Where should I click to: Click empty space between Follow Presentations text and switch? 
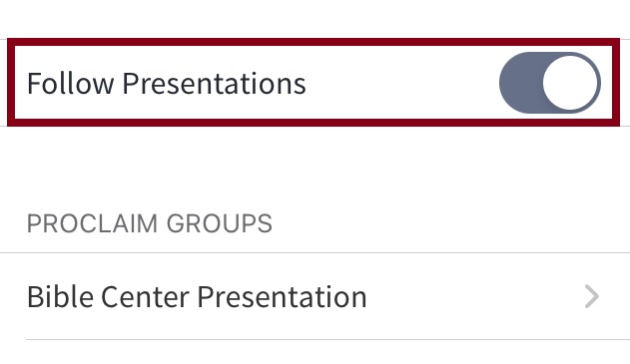click(401, 83)
